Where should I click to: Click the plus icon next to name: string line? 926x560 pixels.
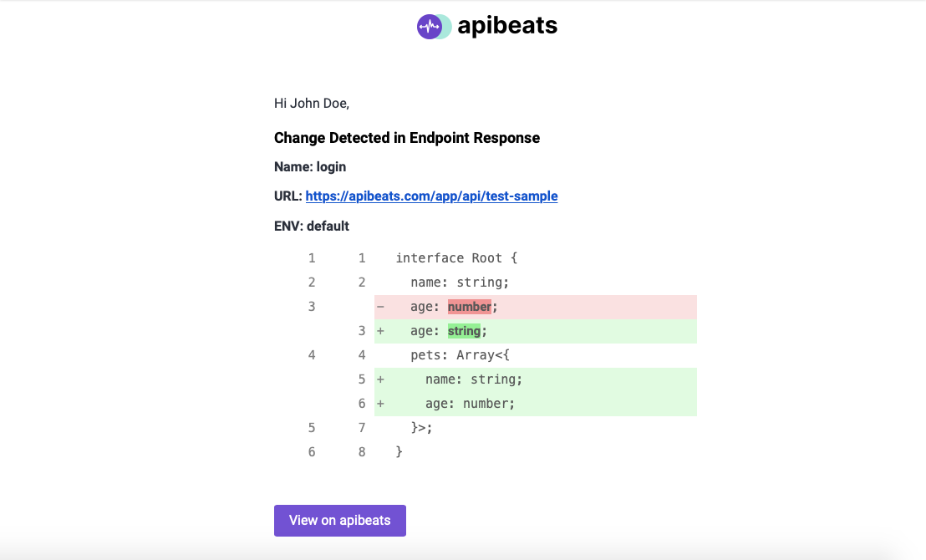(x=380, y=379)
